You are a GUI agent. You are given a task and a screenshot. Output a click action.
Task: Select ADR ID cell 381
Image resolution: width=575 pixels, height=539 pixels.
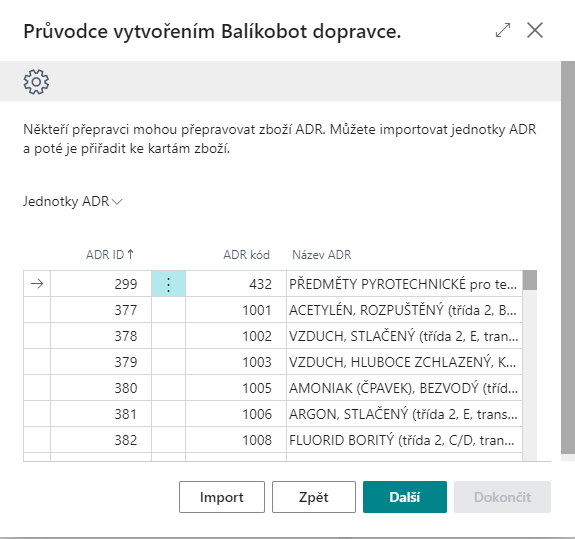pos(101,414)
